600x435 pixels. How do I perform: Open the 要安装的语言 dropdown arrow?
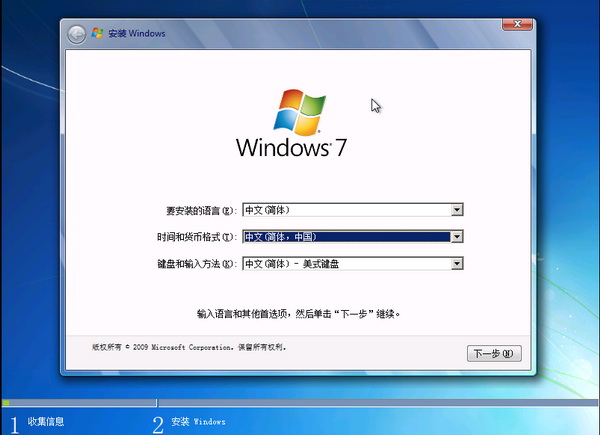coord(457,210)
